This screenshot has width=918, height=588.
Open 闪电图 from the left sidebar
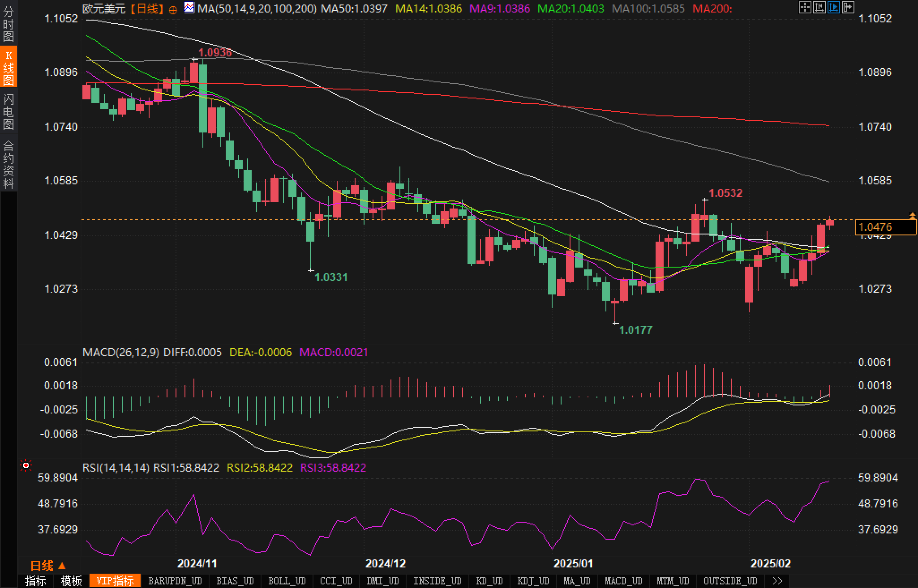point(9,111)
